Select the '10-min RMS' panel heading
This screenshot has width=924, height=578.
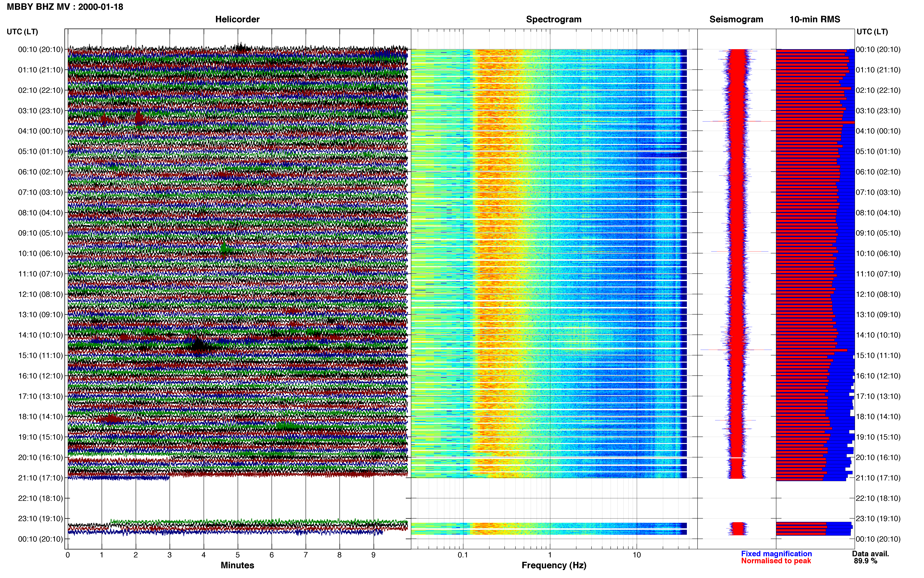[815, 20]
